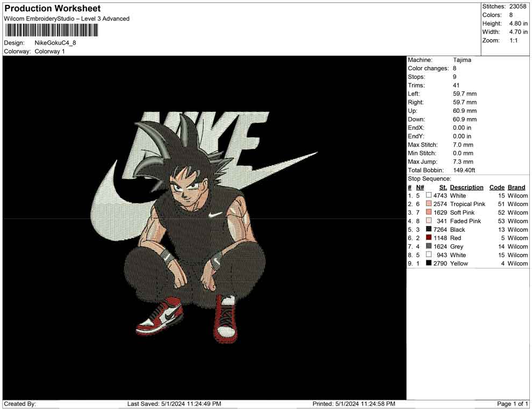Click the 'Colorway 1' value
Viewport: 532px width, 409px height.
49,52
